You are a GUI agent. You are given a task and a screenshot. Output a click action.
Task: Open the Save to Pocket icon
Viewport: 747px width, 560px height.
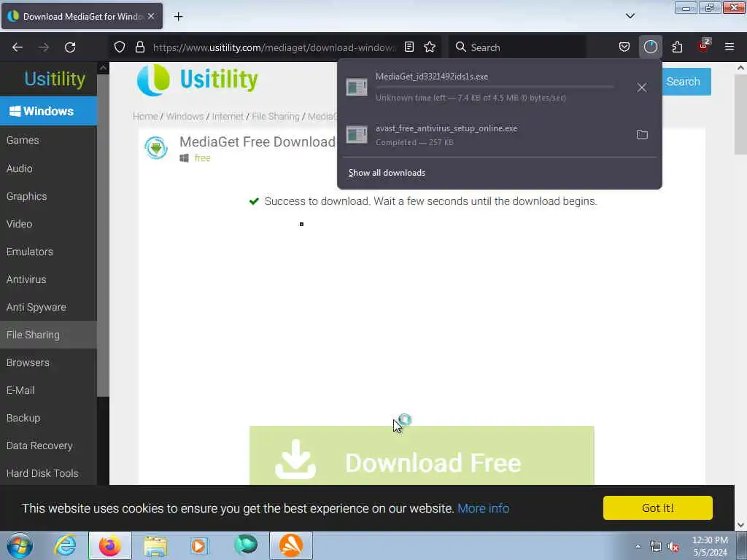[x=624, y=47]
